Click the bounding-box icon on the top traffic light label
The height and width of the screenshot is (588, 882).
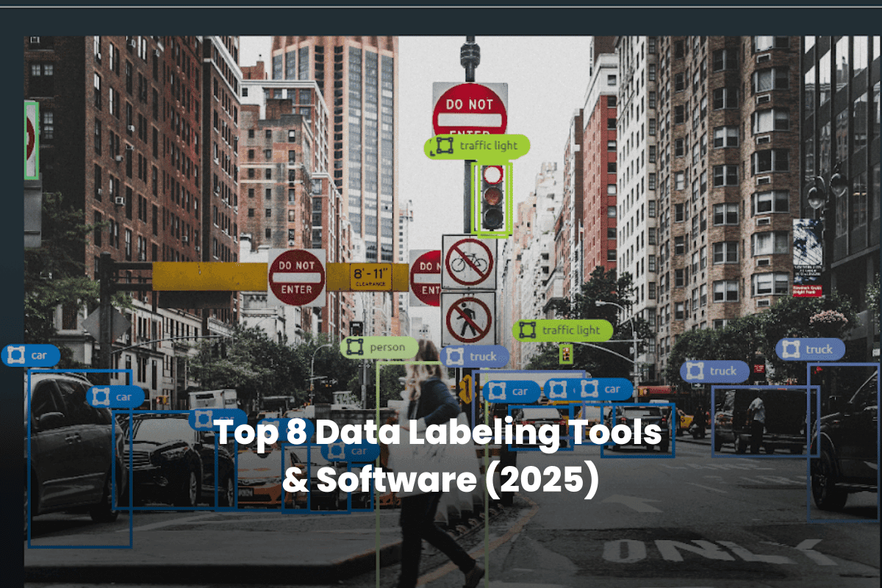pos(445,146)
